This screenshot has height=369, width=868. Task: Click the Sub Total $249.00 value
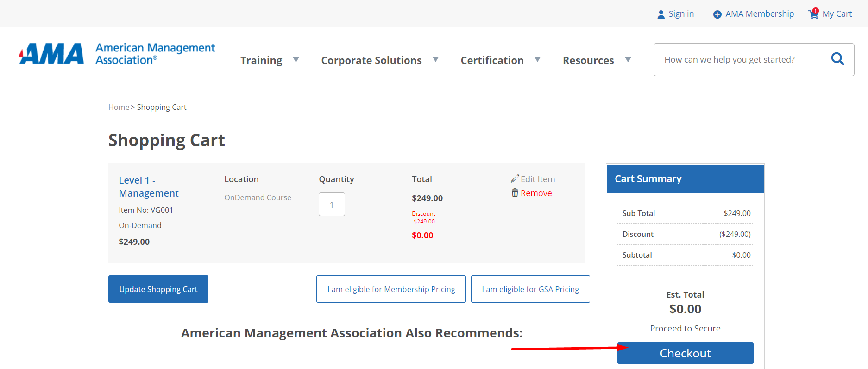(x=737, y=213)
